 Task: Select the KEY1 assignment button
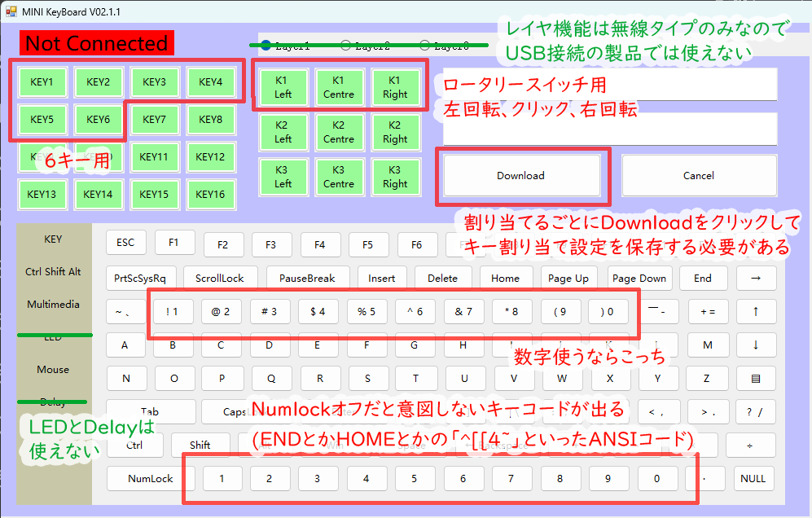(42, 82)
